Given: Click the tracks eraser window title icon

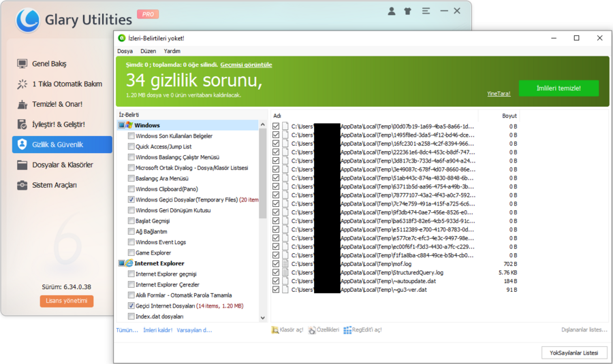Looking at the screenshot, I should (122, 38).
